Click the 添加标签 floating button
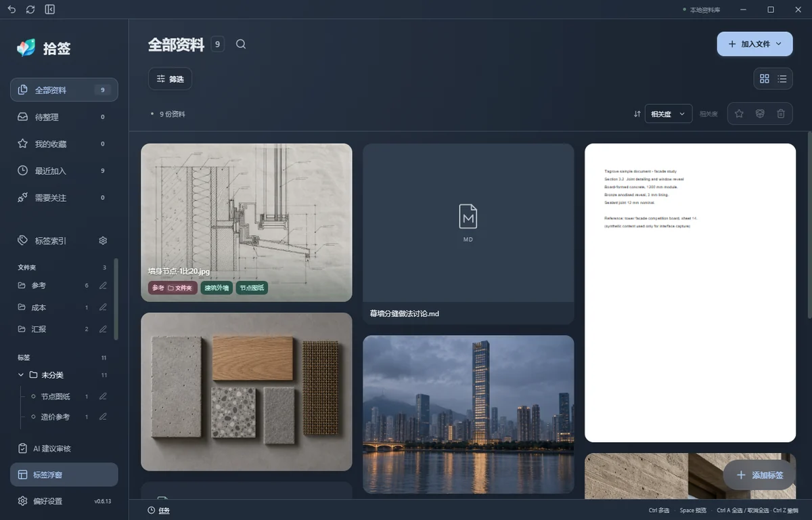The image size is (812, 520). click(x=759, y=475)
